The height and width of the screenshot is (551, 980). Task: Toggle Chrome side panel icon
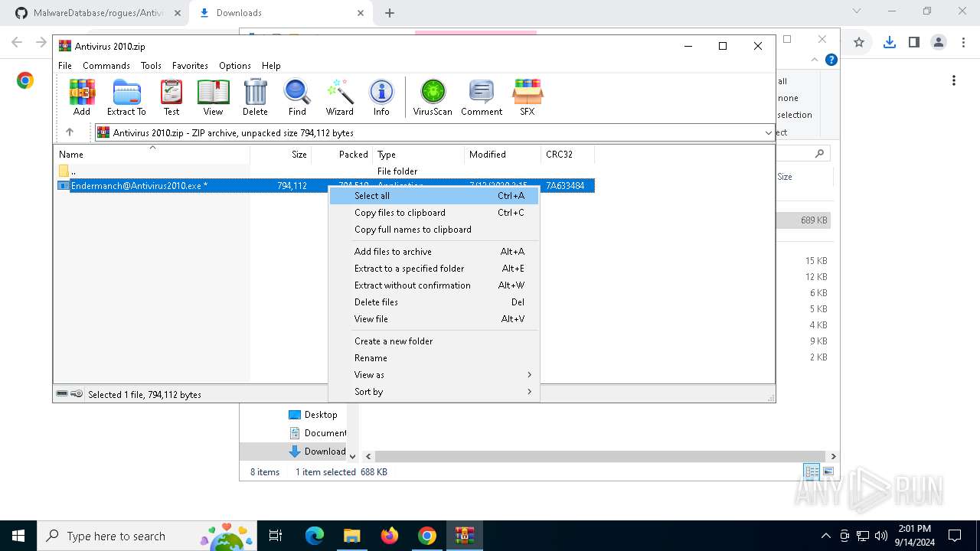[913, 43]
